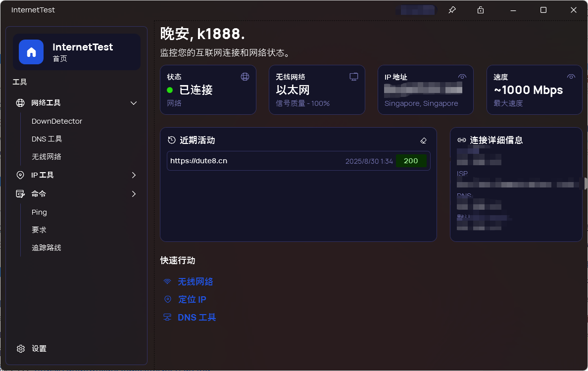The width and height of the screenshot is (588, 371).
Task: Click the globe icon beside 网络工具
Action: [x=20, y=103]
